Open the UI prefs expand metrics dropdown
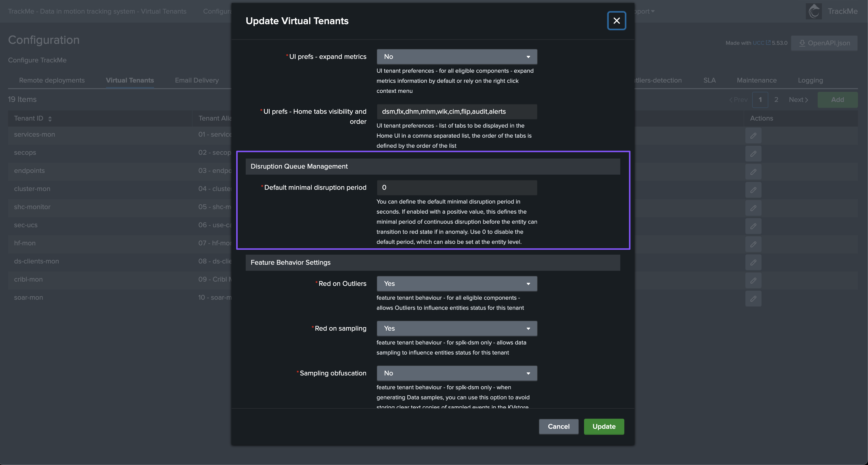The height and width of the screenshot is (465, 868). click(457, 57)
